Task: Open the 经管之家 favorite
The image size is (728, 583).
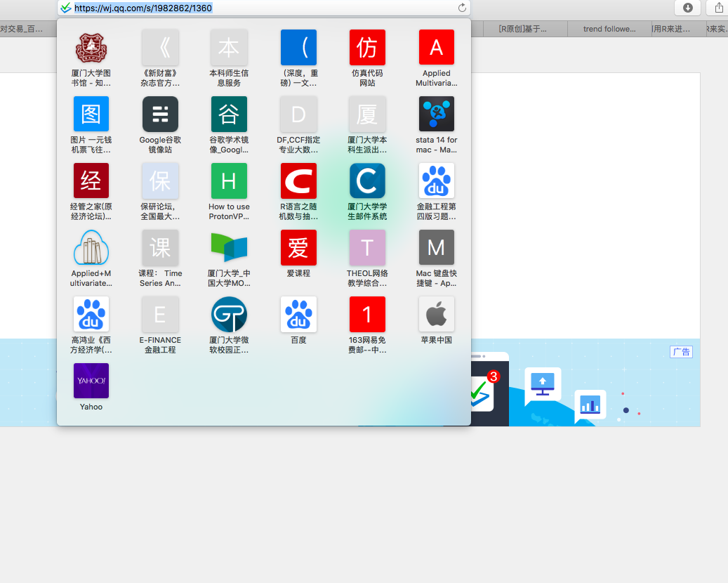Action: point(91,191)
